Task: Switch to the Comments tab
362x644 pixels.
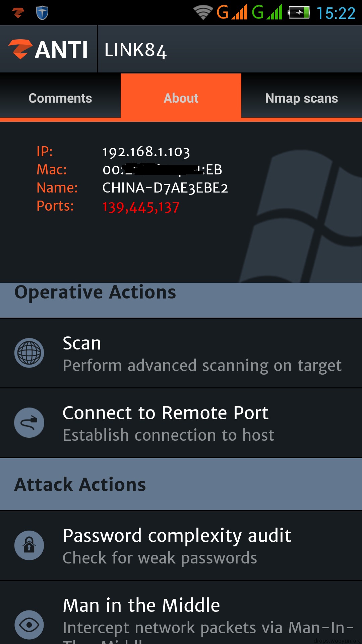Action: tap(60, 98)
